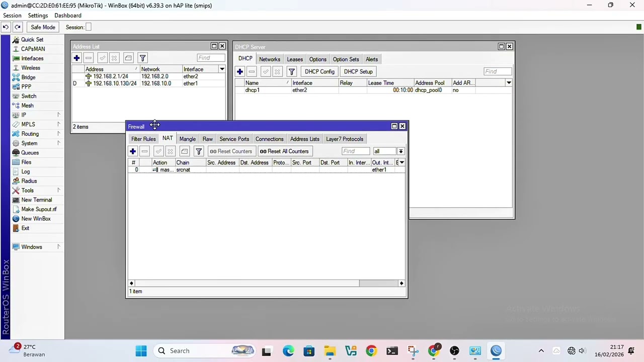Open the Session menu
This screenshot has height=362, width=644.
point(12,16)
